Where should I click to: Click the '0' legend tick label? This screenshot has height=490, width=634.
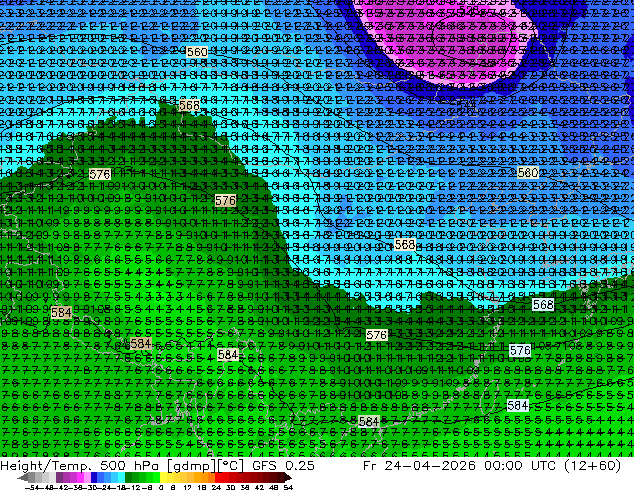161,487
